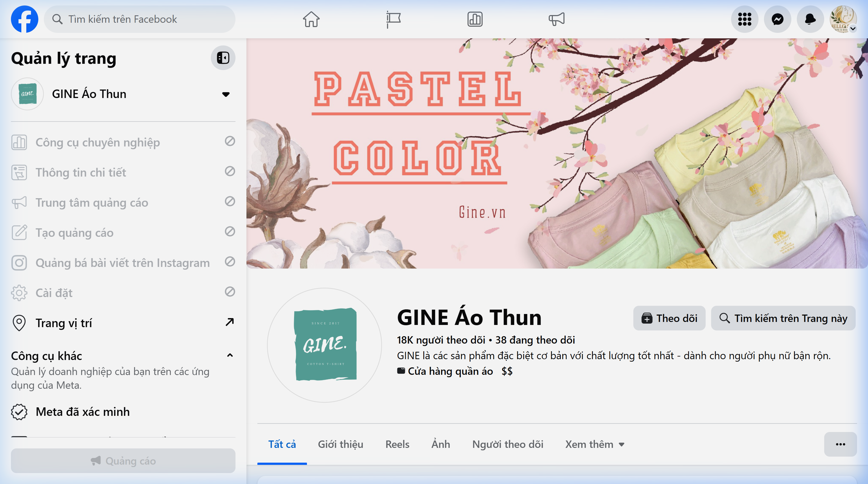Click Thông tin chi tiết icon
868x484 pixels.
click(x=19, y=172)
